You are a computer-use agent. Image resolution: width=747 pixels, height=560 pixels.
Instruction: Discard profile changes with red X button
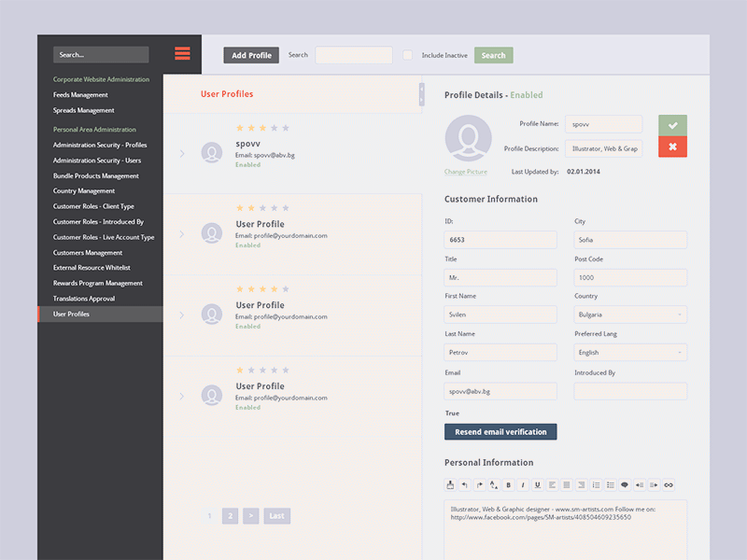pos(672,147)
